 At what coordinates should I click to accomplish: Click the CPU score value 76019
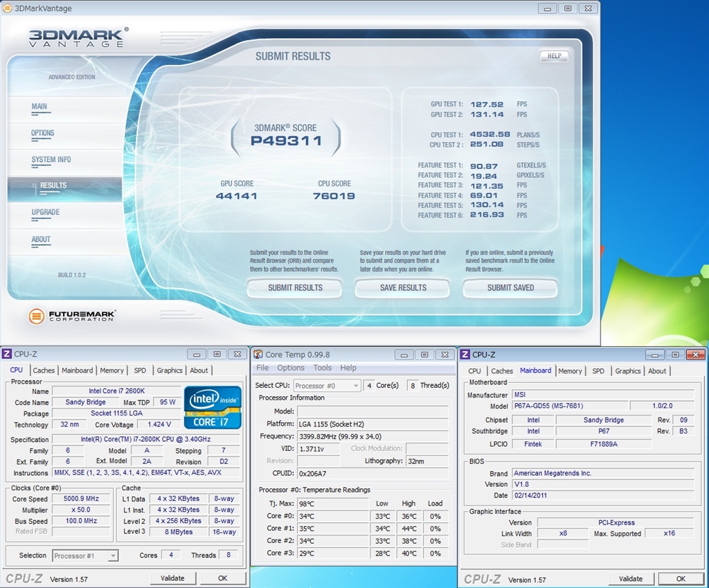click(334, 196)
